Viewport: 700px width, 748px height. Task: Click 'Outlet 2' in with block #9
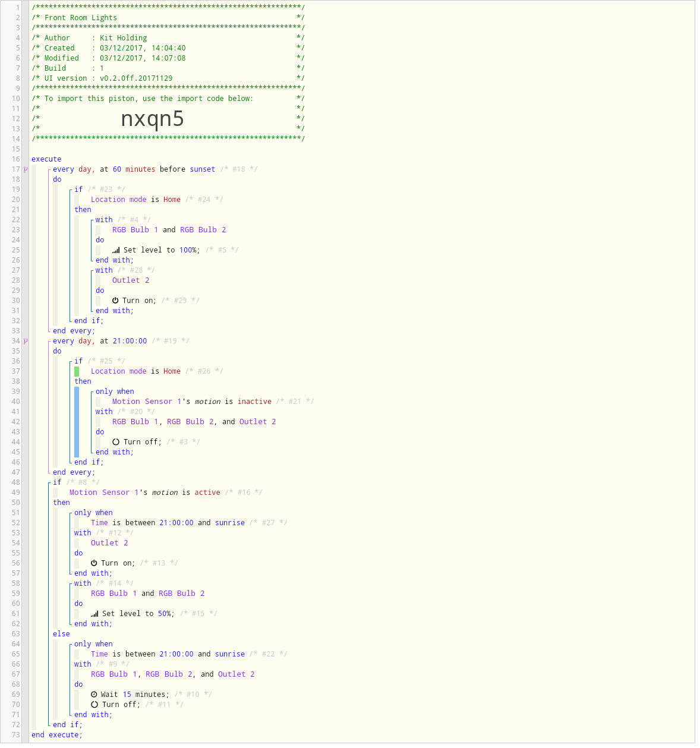pyautogui.click(x=237, y=674)
